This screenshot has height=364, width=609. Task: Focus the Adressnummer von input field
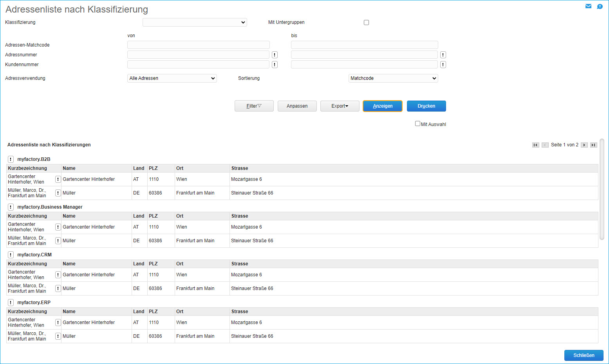(198, 55)
